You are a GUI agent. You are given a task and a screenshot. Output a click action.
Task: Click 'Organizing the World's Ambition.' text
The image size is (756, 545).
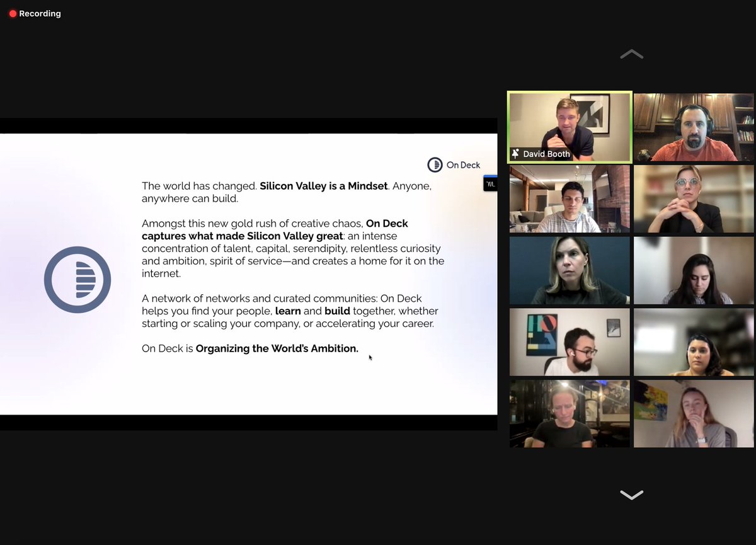click(x=277, y=348)
